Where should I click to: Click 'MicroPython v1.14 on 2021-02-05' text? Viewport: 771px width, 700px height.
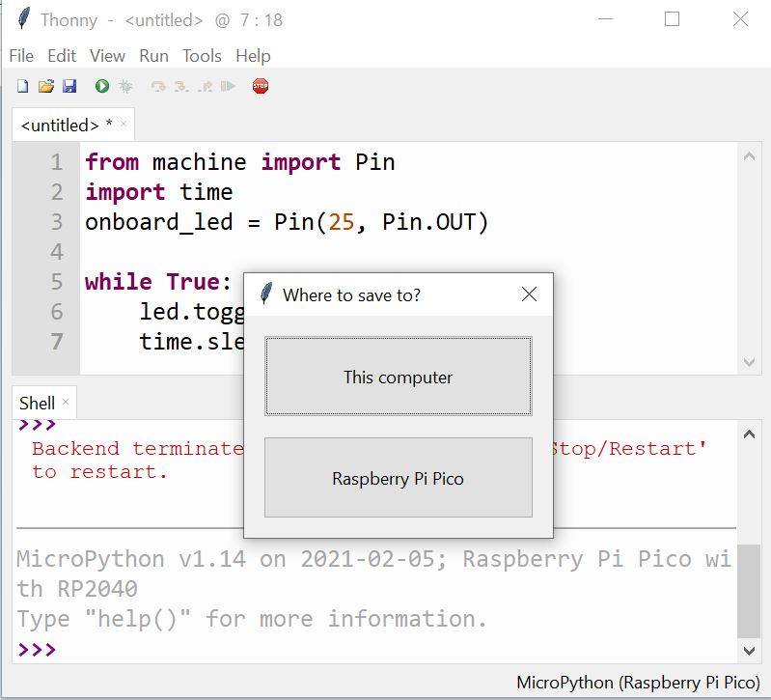point(231,559)
